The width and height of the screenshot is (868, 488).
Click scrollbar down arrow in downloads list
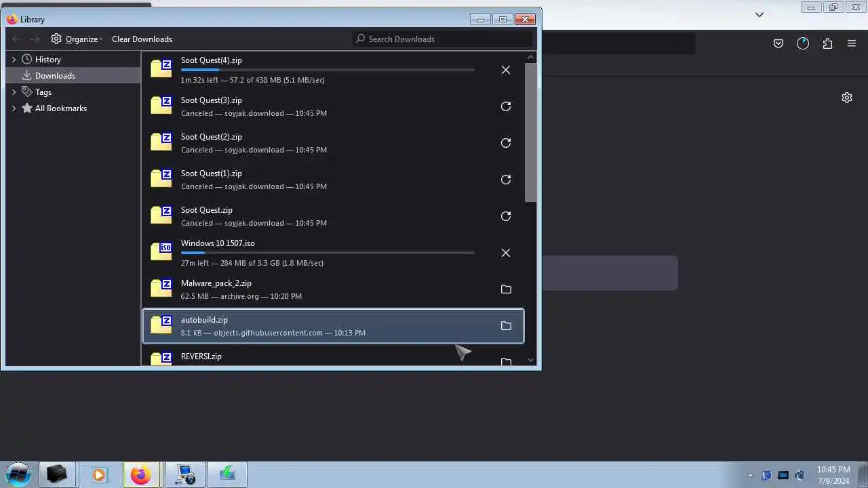point(530,361)
